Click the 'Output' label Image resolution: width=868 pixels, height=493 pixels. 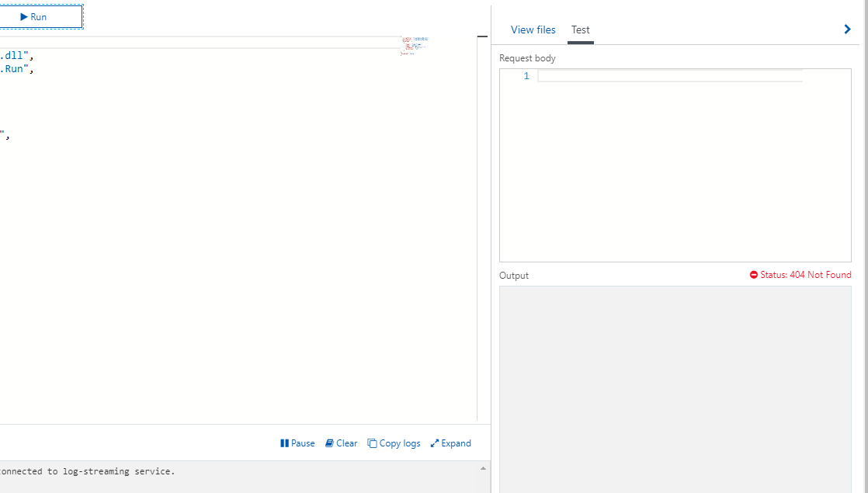[514, 276]
